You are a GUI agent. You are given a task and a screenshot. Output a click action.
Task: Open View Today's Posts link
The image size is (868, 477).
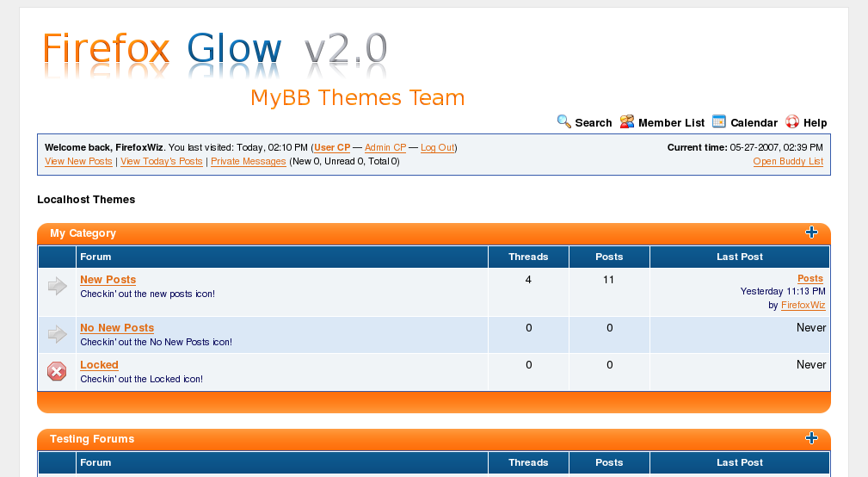point(162,162)
